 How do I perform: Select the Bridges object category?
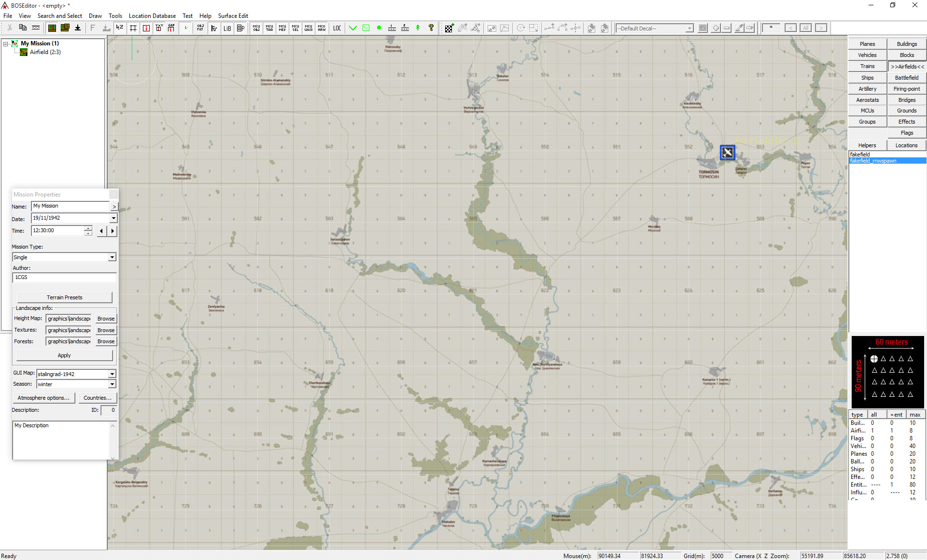(907, 100)
